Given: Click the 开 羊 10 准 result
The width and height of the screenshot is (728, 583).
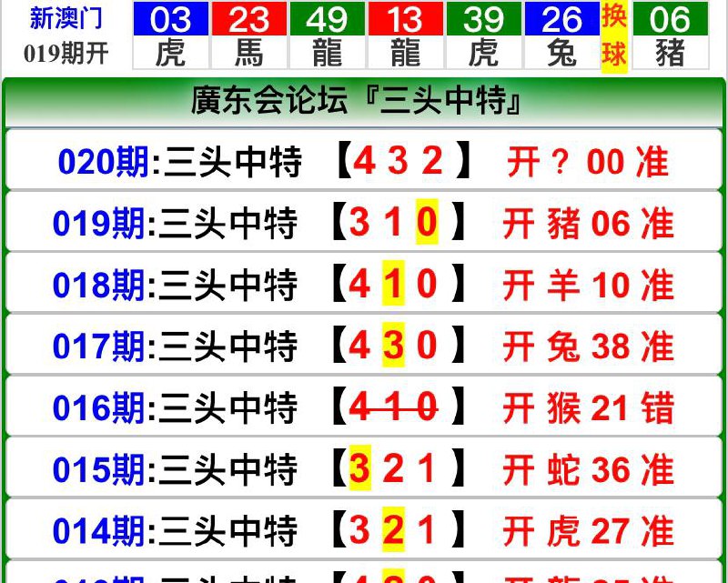Looking at the screenshot, I should click(x=588, y=285).
